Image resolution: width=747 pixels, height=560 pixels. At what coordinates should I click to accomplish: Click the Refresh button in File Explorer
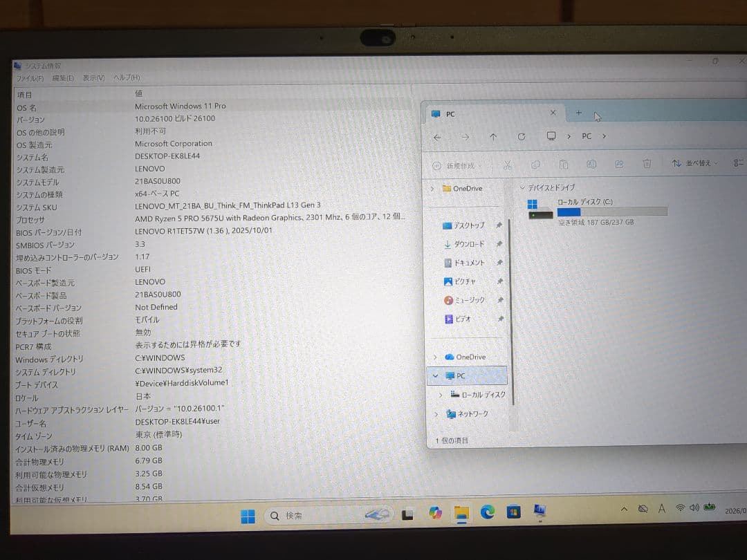[522, 136]
